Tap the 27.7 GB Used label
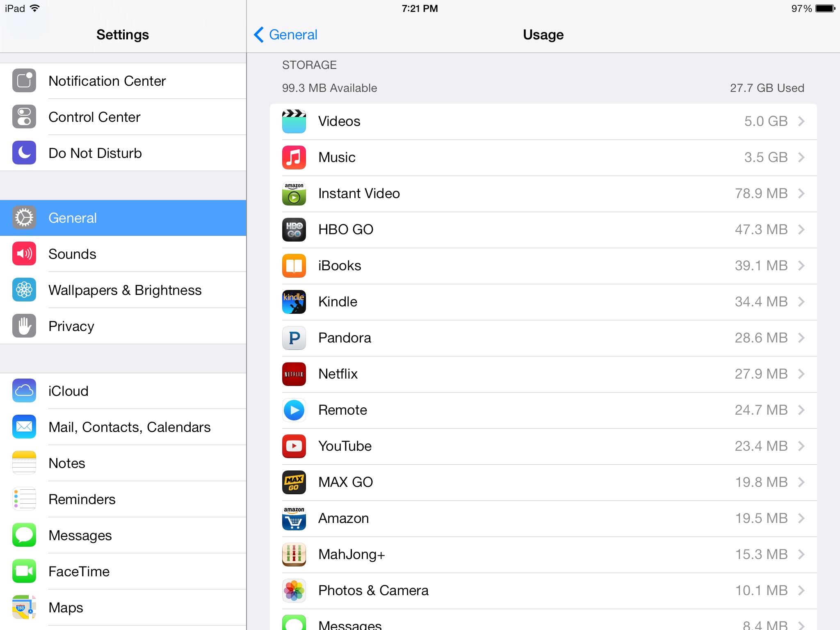Image resolution: width=840 pixels, height=630 pixels. [x=767, y=88]
